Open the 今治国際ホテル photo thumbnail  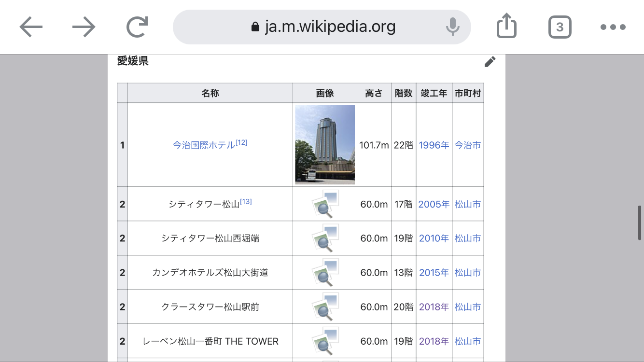point(325,145)
